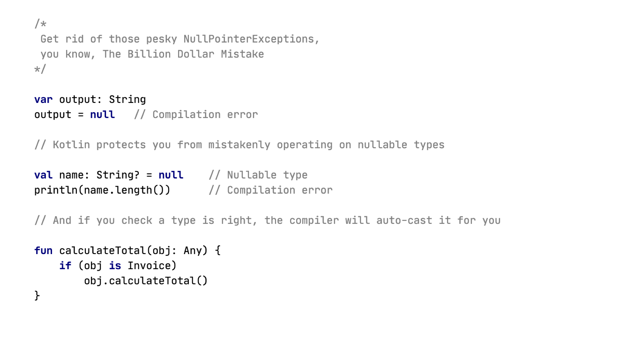644x362 pixels.
Task: Click the 'String?' nullable type annotation
Action: click(118, 175)
